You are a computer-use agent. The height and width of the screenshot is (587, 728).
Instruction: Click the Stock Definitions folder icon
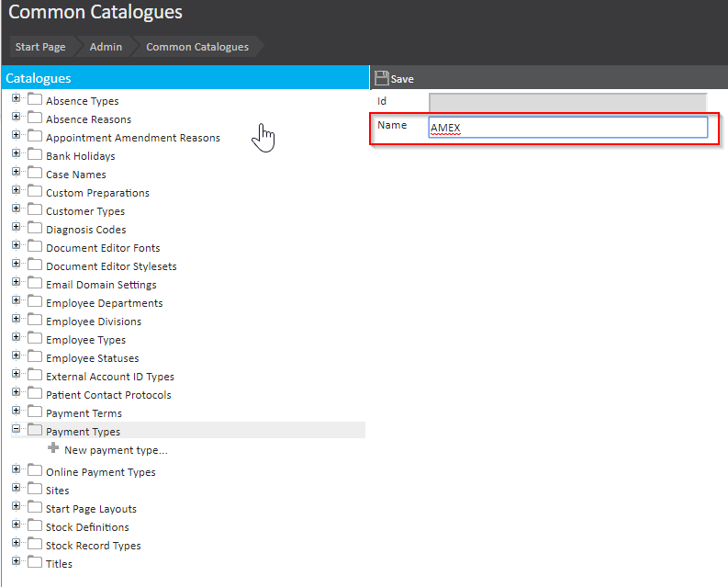(x=35, y=526)
